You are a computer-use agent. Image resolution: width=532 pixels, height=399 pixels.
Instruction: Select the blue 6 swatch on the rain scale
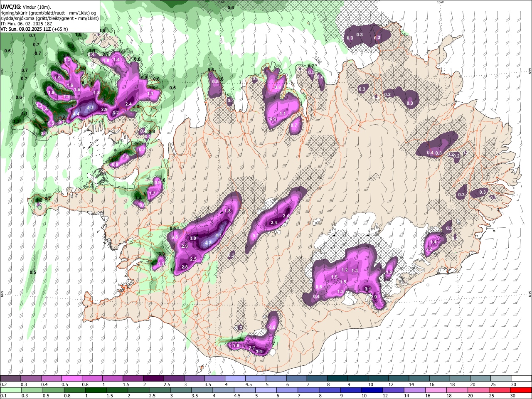coord(287,390)
